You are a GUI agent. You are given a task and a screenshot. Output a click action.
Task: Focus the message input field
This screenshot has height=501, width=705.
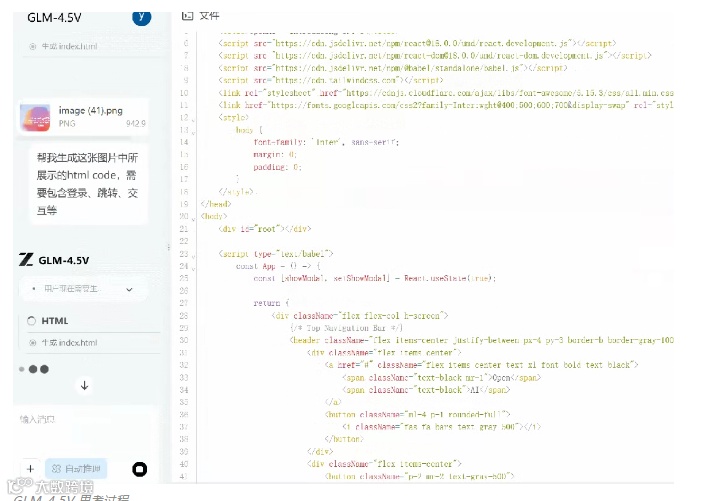tap(85, 420)
